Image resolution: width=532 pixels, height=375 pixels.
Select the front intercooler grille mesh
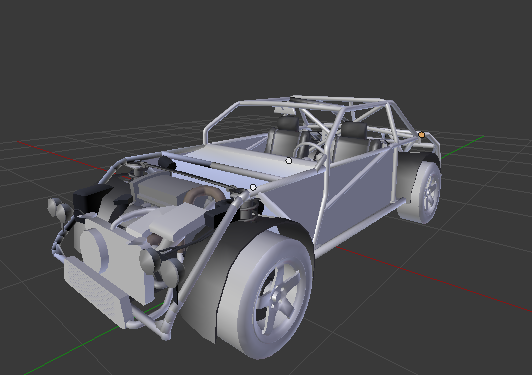click(93, 291)
